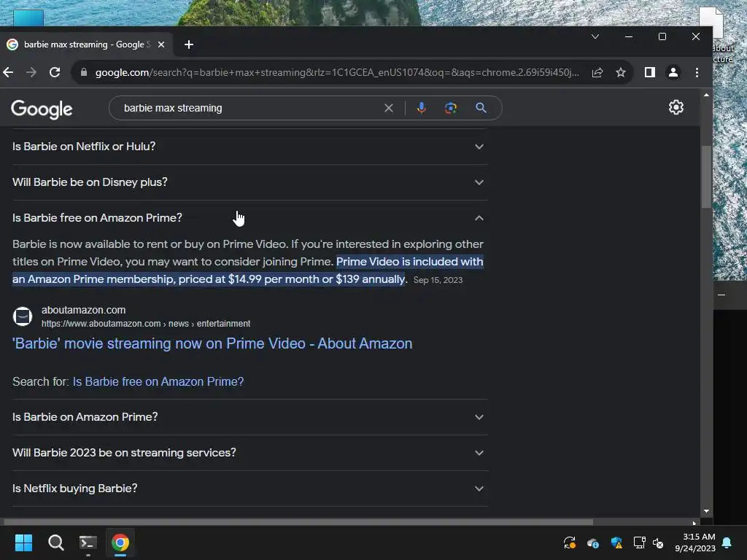The height and width of the screenshot is (560, 747).
Task: Open clock and date flyout
Action: tap(695, 542)
